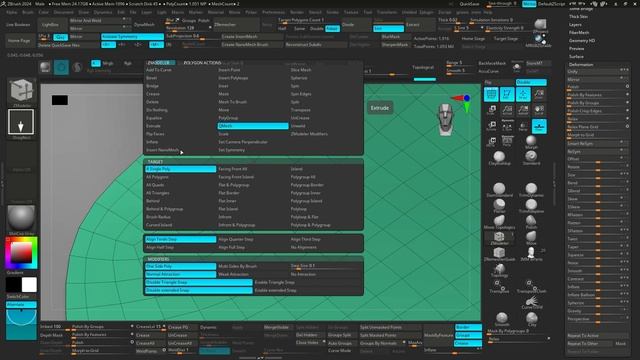640x360 pixels.
Task: Adjust the Step Size slider in Modifiers
Action: [325, 266]
